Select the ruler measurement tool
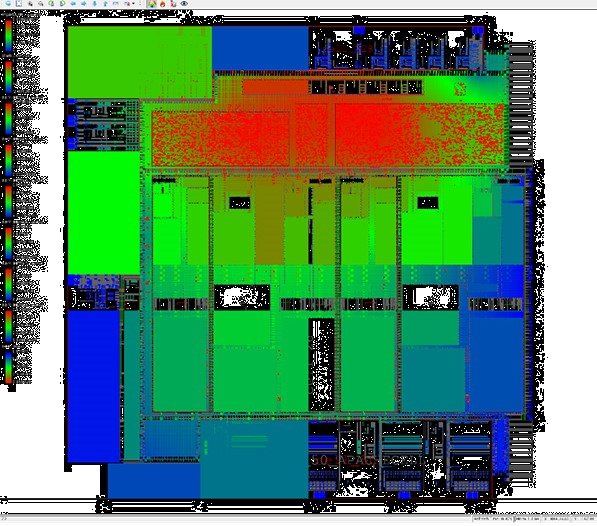This screenshot has width=597, height=526. click(116, 3)
